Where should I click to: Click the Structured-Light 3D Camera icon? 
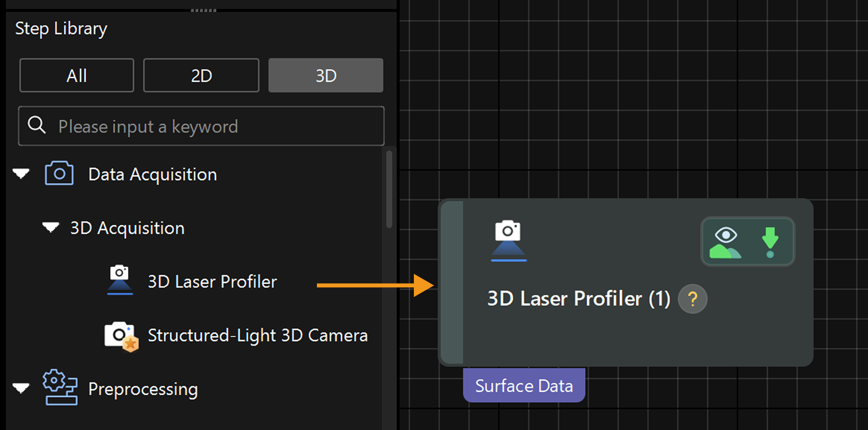[x=120, y=336]
